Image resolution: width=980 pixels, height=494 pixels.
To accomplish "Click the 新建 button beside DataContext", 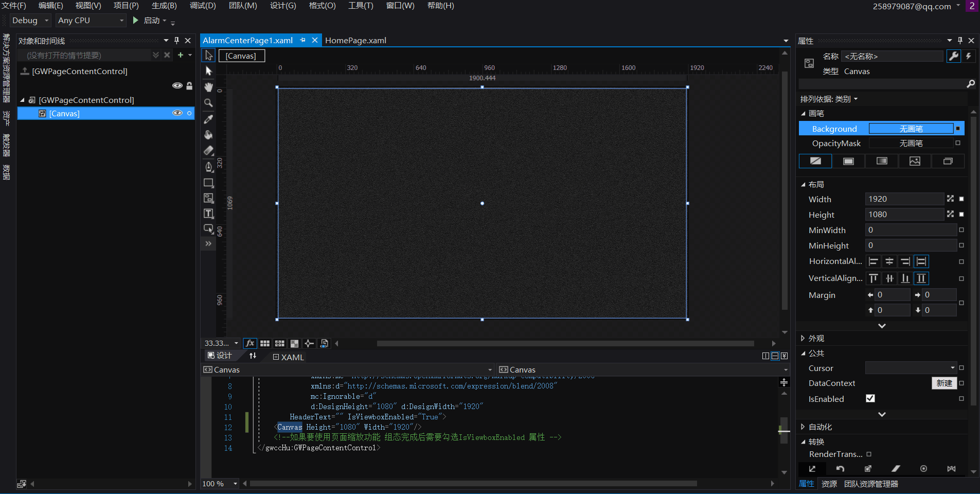I will 944,383.
